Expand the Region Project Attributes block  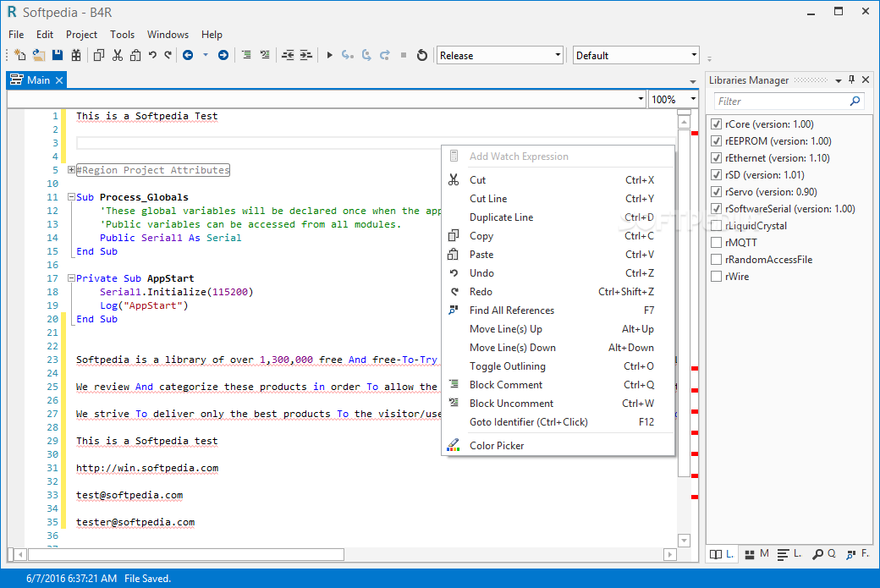coord(71,169)
